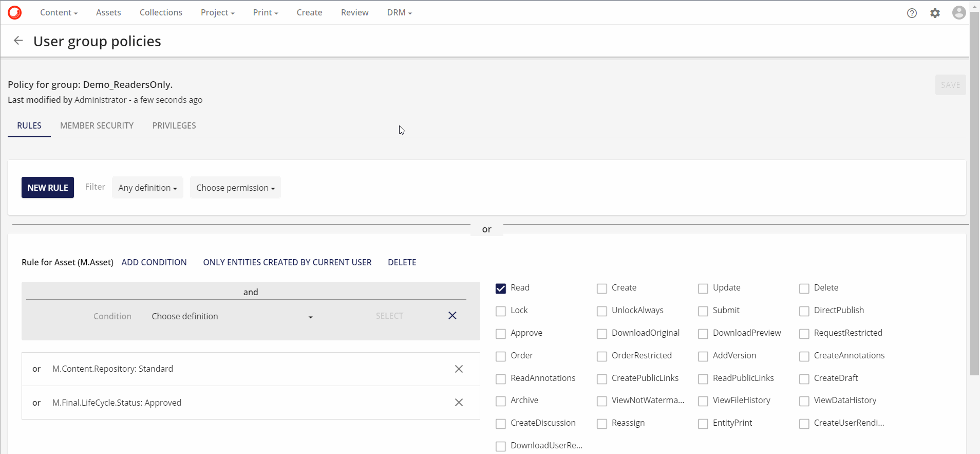Enable the Lock permission checkbox
This screenshot has width=980, height=454.
coord(501,311)
